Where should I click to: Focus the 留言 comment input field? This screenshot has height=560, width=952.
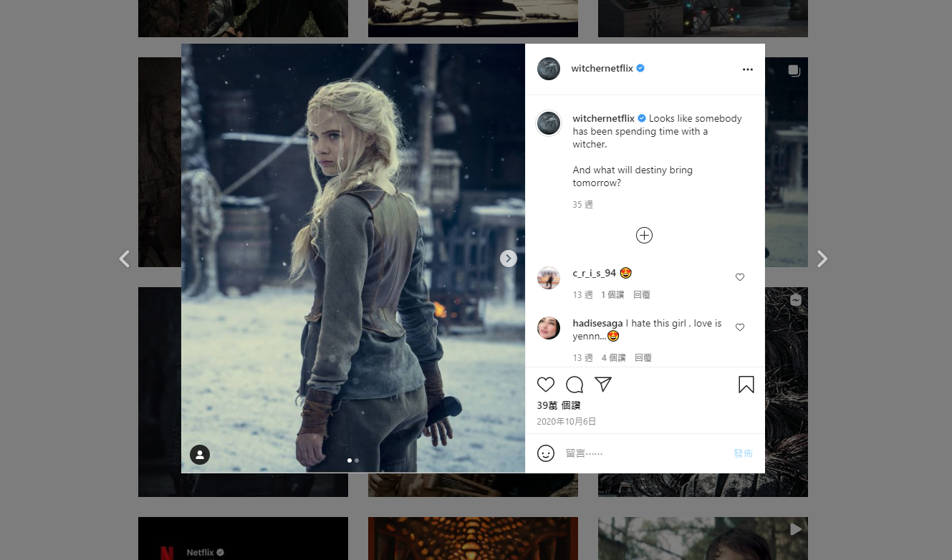tap(645, 453)
